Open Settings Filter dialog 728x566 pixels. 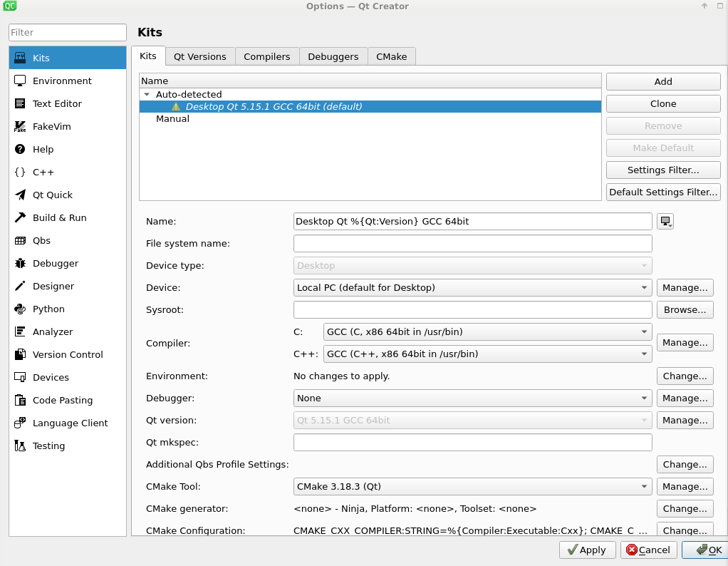coord(663,170)
